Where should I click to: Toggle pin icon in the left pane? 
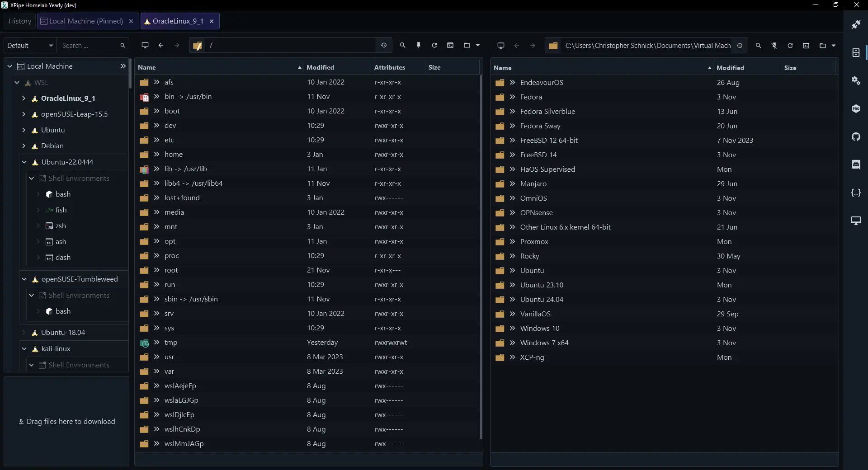click(419, 45)
